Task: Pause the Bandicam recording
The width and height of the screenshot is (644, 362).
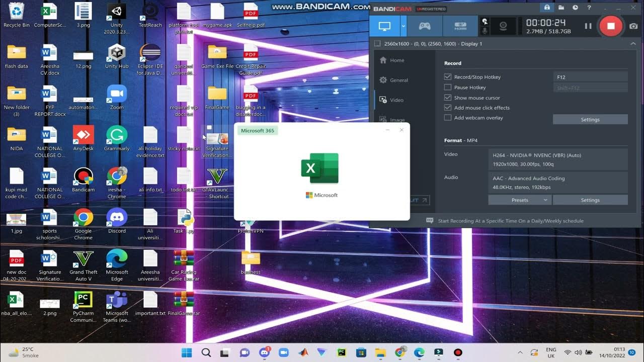Action: 588,26
